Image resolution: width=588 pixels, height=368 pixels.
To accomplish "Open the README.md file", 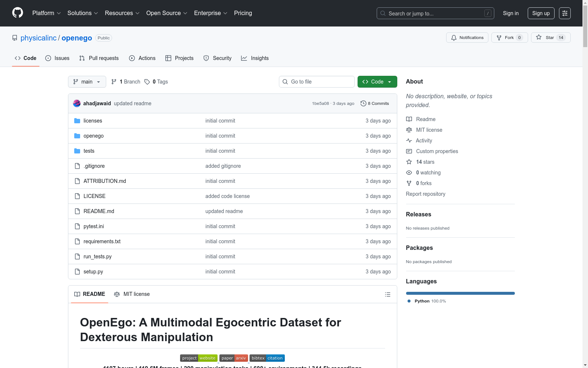I will 99,211.
